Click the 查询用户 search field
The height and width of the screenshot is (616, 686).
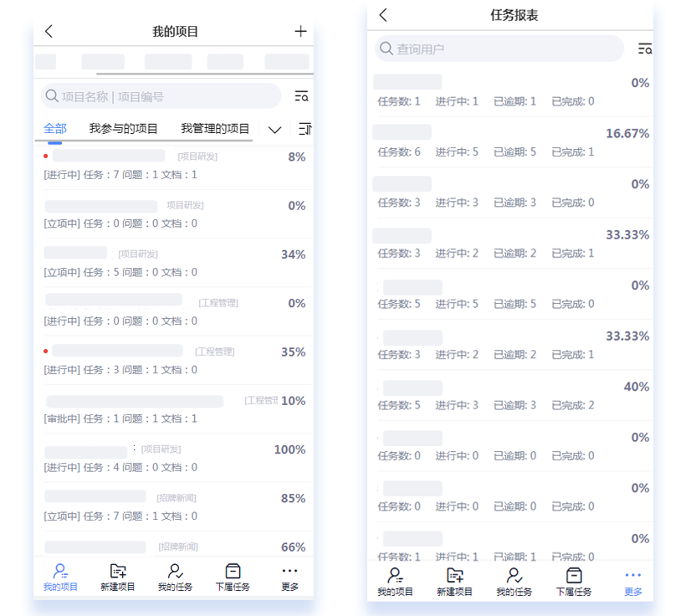[499, 49]
